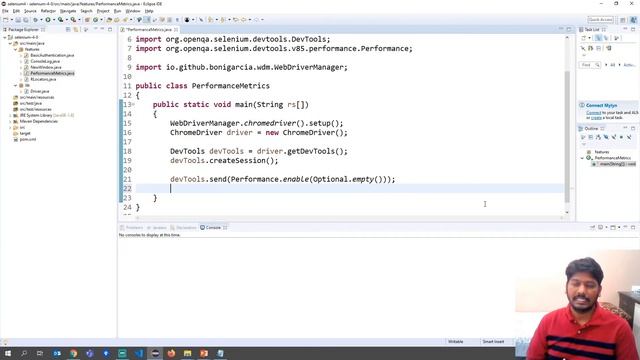Switch to the Declaration tab
This screenshot has width=640, height=360.
(x=184, y=228)
